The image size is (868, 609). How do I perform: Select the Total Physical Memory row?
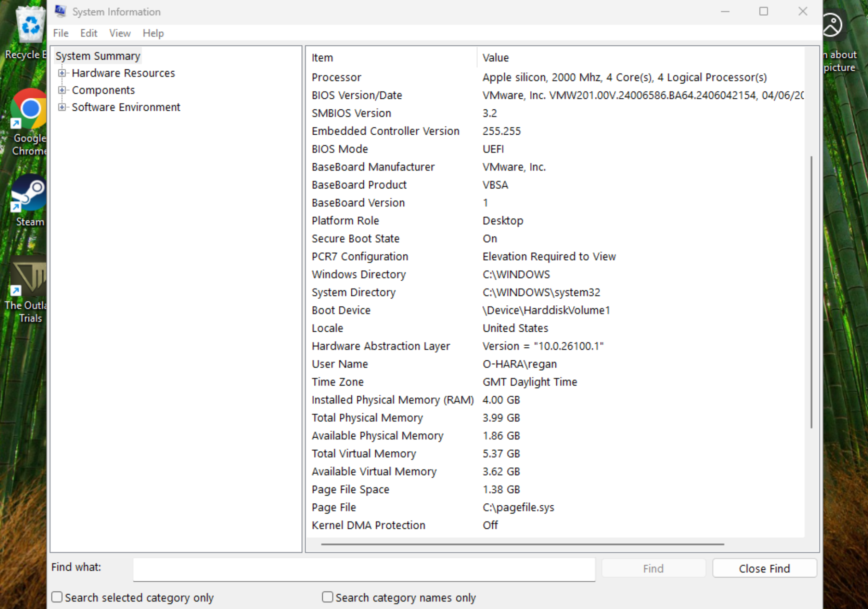tap(556, 417)
